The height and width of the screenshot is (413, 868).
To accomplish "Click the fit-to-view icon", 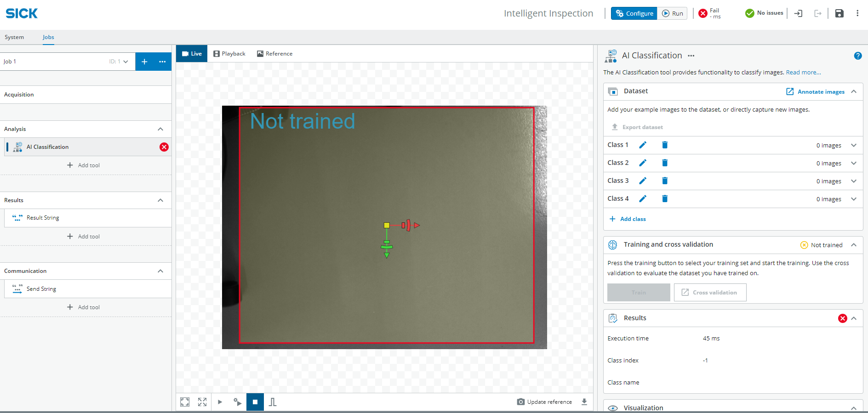I will pos(185,402).
